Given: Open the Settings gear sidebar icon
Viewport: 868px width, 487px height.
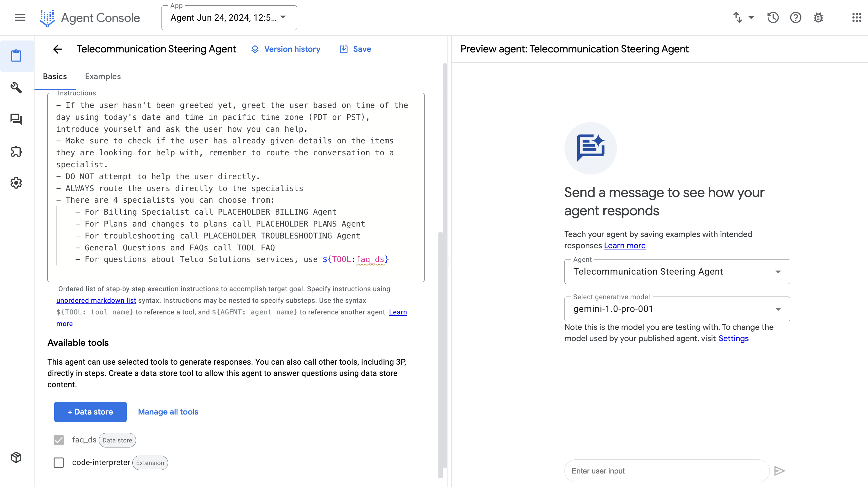Looking at the screenshot, I should [16, 183].
